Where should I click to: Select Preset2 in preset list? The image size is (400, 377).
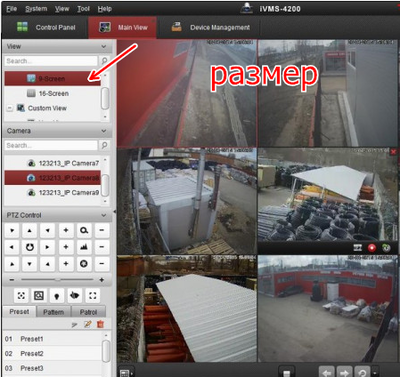click(x=52, y=353)
